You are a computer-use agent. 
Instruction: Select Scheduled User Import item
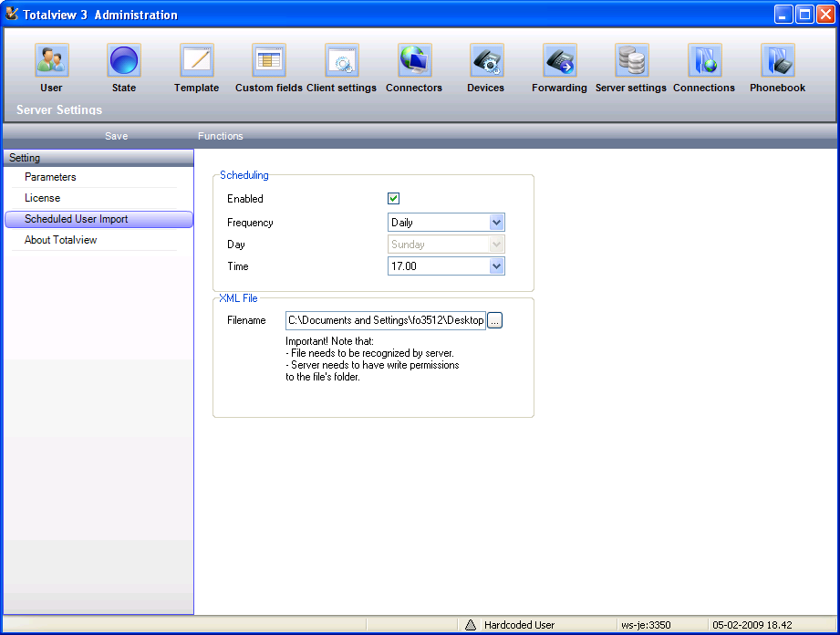point(99,219)
